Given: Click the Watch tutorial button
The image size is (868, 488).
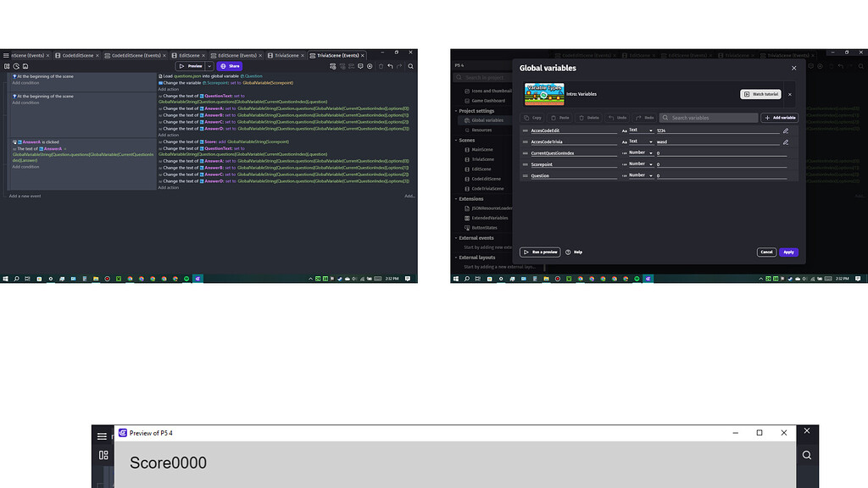Looking at the screenshot, I should pyautogui.click(x=759, y=94).
